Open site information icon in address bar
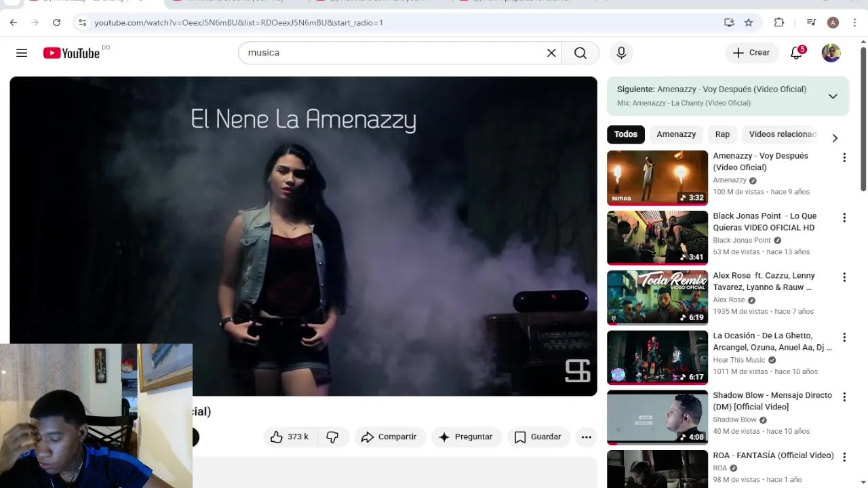The width and height of the screenshot is (868, 488). [82, 22]
